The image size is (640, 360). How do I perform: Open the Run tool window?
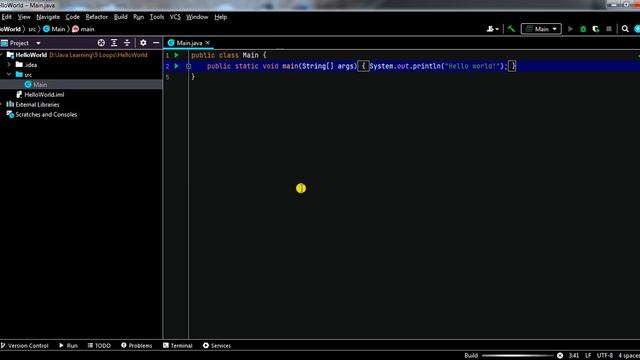pyautogui.click(x=68, y=345)
